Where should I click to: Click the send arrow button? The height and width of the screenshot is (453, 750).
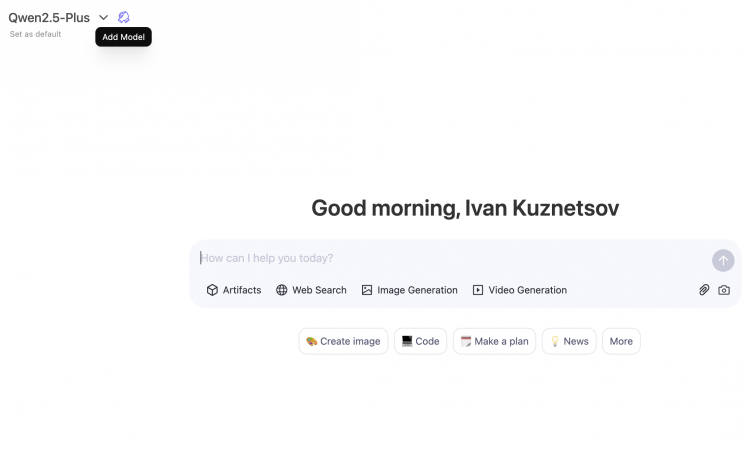coord(723,260)
